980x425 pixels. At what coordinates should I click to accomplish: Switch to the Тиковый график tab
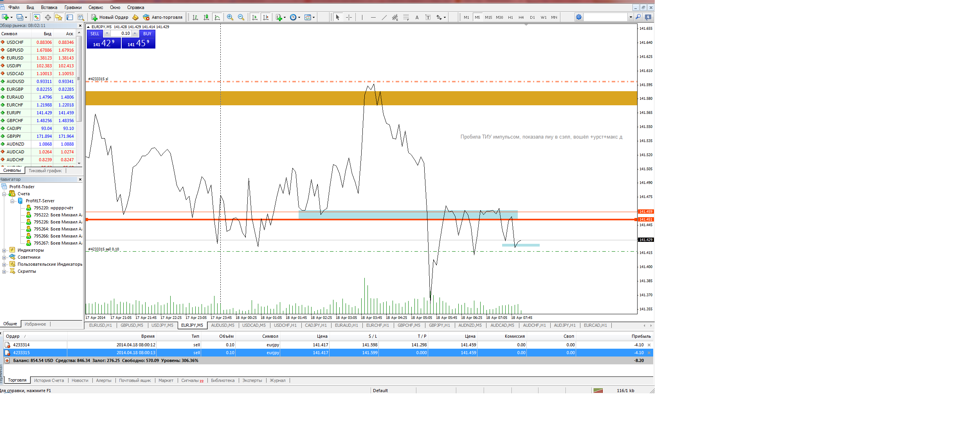45,171
